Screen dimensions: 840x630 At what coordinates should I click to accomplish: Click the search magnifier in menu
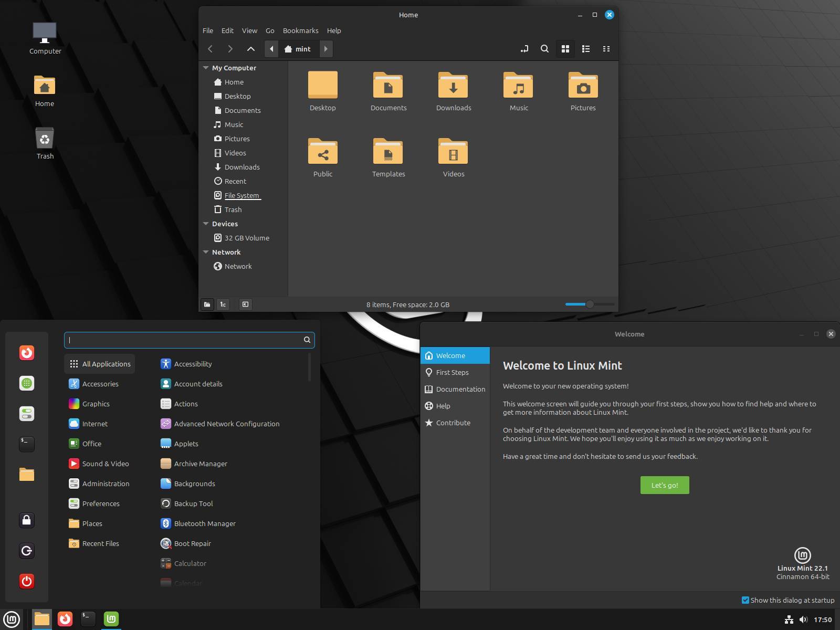tap(307, 340)
